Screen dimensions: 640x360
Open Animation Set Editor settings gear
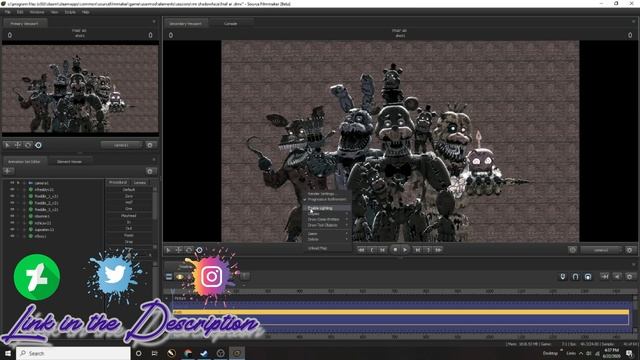[x=150, y=171]
